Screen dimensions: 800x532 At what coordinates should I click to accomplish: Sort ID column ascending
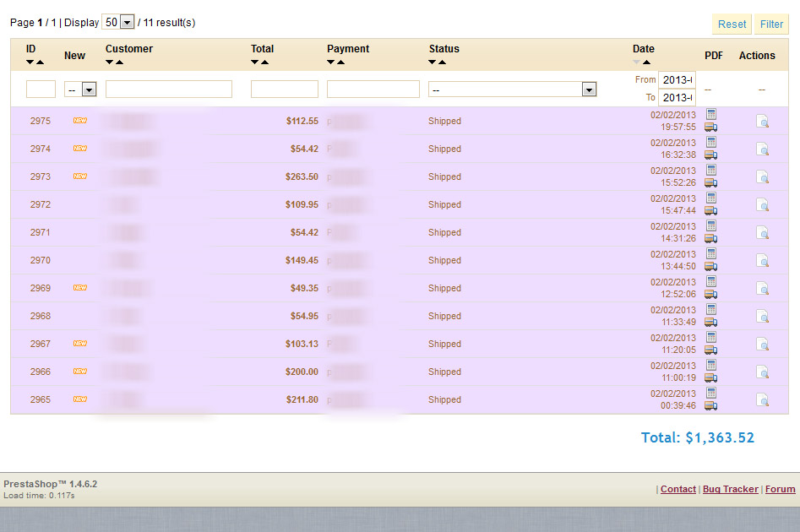pos(41,62)
